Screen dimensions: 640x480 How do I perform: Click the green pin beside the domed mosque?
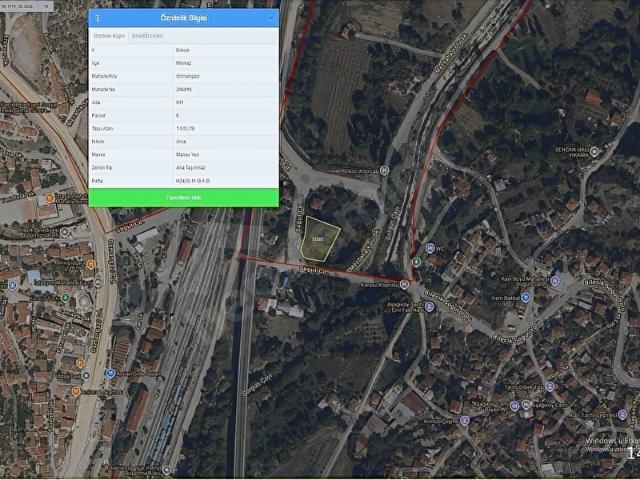(65, 298)
